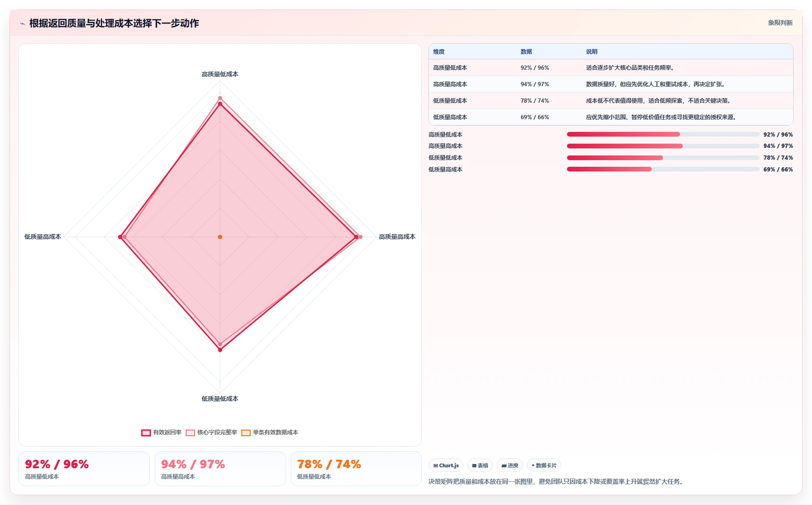The image size is (812, 505).
Task: Click the sparkline icon beside the page title
Action: click(x=22, y=24)
